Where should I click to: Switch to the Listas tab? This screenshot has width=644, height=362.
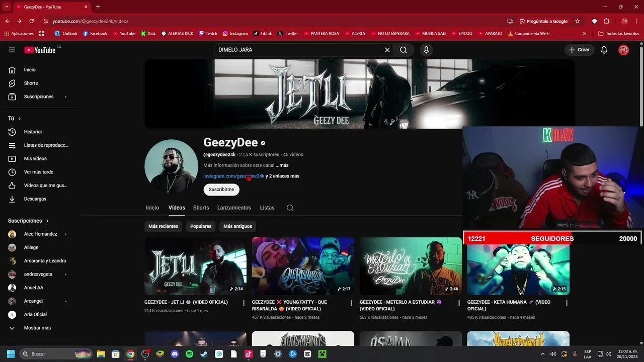(267, 208)
